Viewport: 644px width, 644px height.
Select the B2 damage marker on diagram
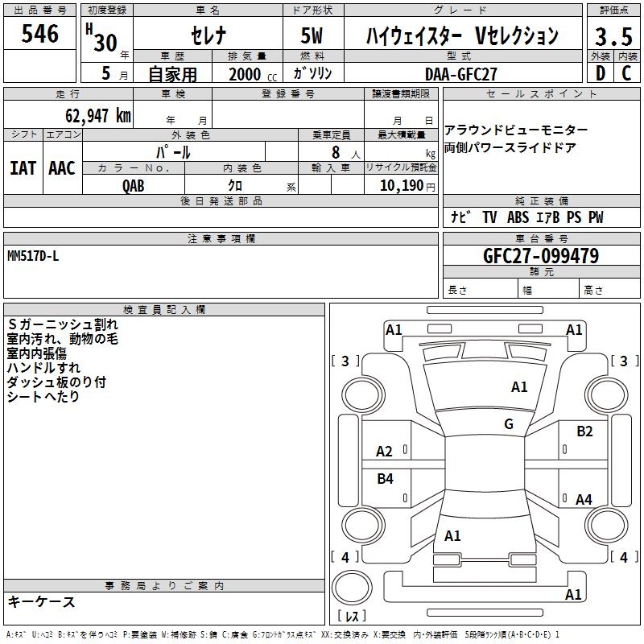(584, 431)
